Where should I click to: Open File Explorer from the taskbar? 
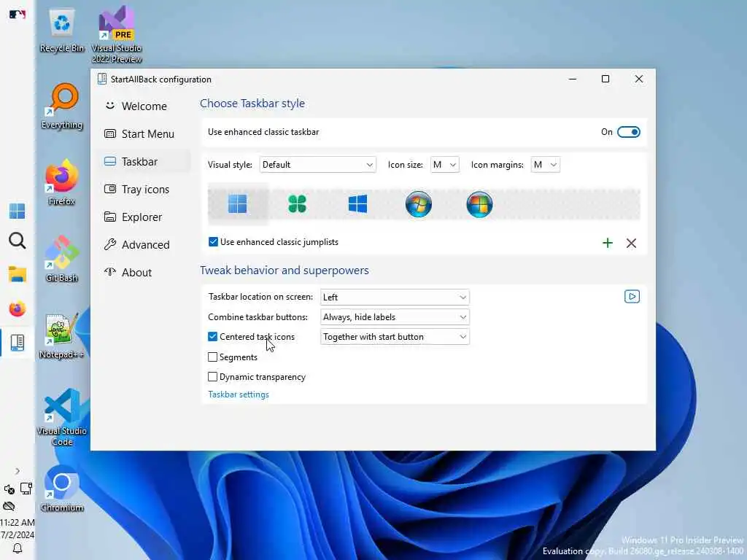[18, 274]
